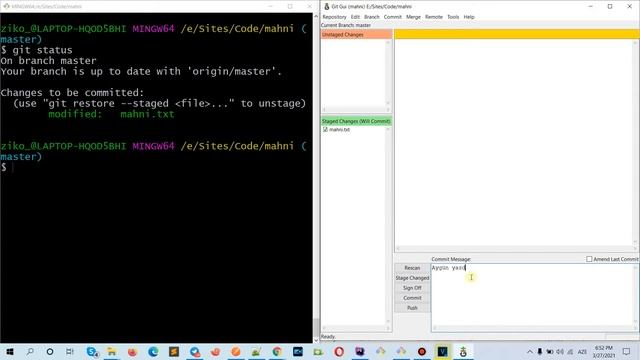Open the red record app in taskbar
This screenshot has height=360, width=640.
(422, 351)
